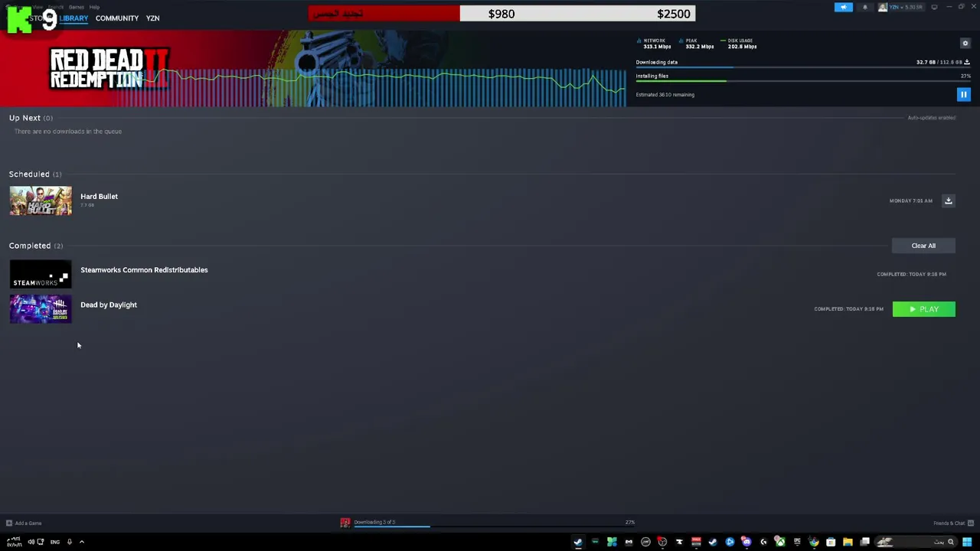This screenshot has width=980, height=551.
Task: Click the Network speed indicator
Action: click(x=655, y=44)
